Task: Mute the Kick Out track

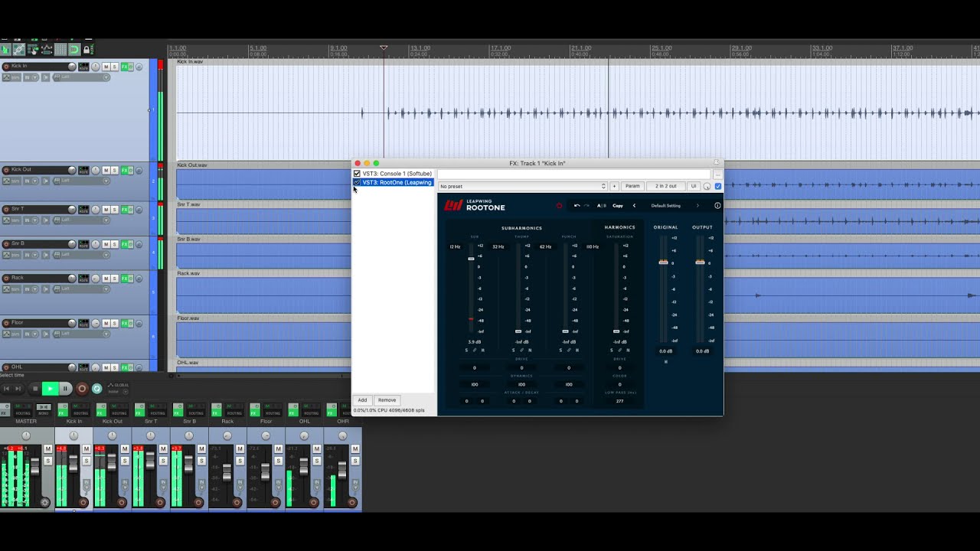Action: [106, 170]
